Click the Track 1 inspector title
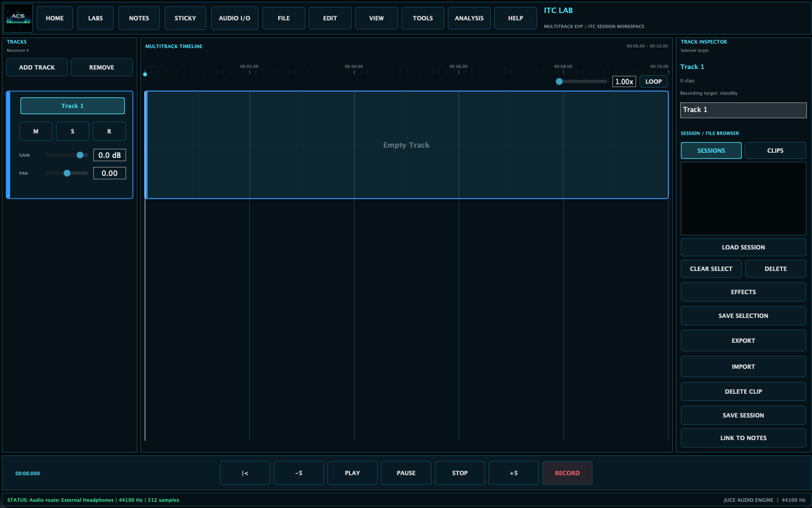The image size is (812, 508). [692, 67]
